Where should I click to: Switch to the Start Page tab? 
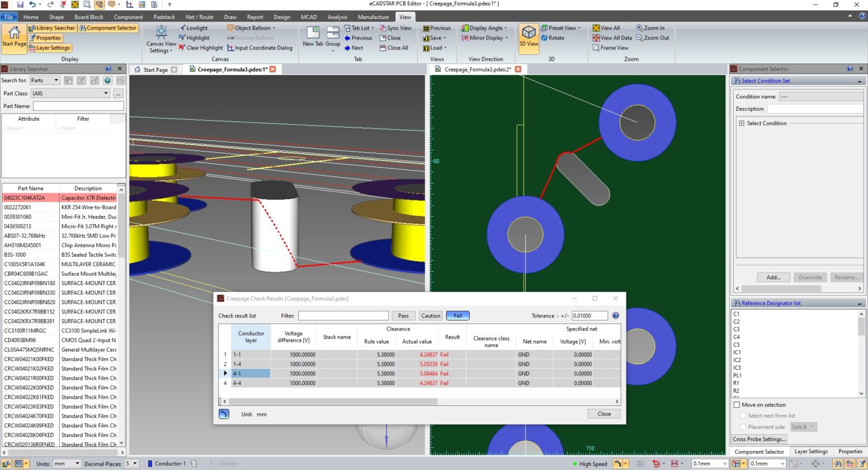(x=155, y=69)
